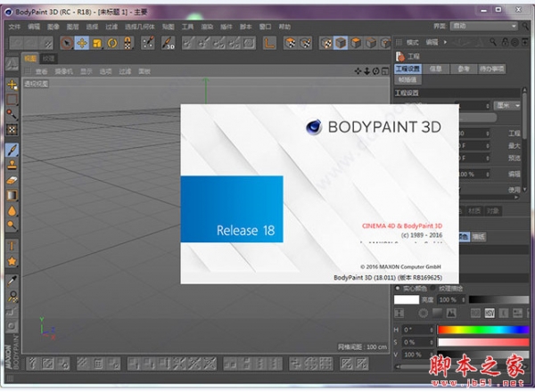Viewport: 535px width, 392px height.
Task: Select the 工程设置 project settings tab
Action: click(408, 69)
